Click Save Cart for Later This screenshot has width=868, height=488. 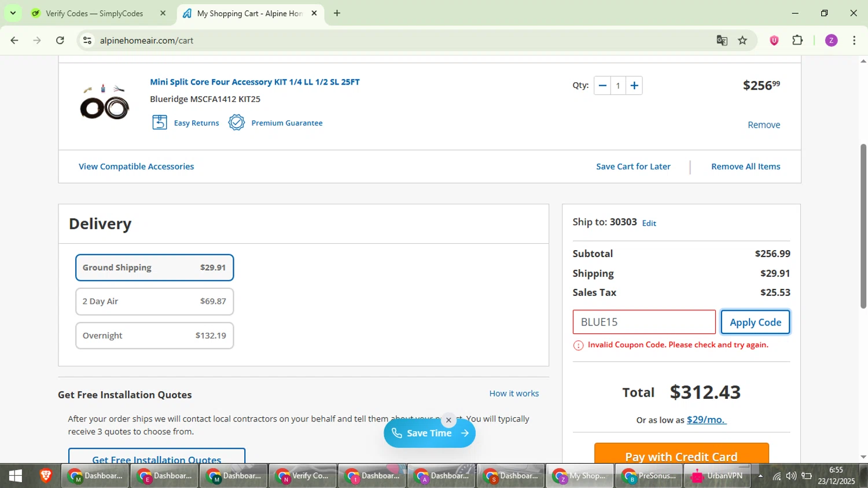point(633,167)
